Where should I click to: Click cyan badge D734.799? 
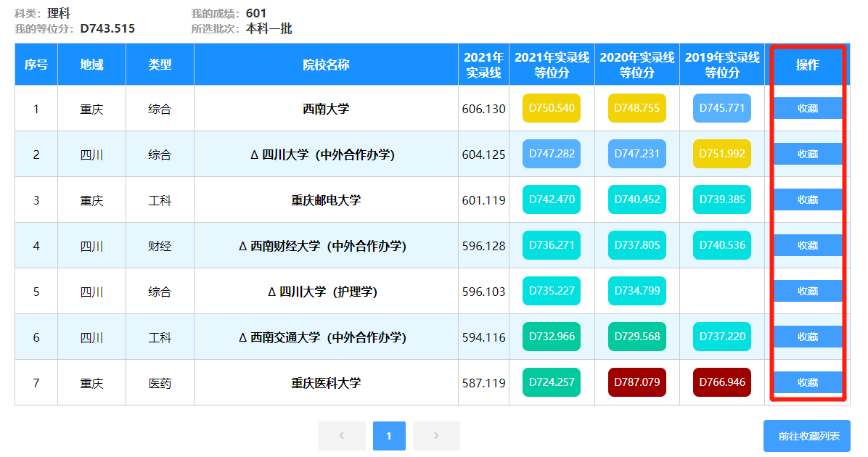(636, 290)
